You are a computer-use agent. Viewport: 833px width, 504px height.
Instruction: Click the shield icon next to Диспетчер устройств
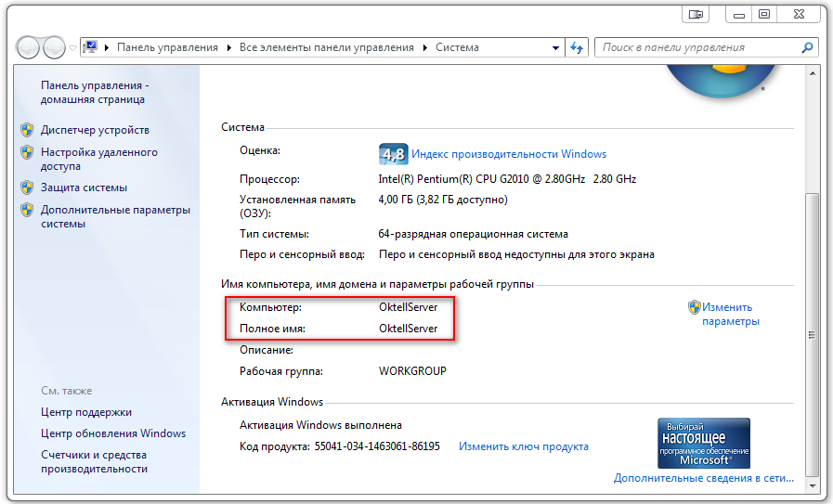[x=27, y=131]
